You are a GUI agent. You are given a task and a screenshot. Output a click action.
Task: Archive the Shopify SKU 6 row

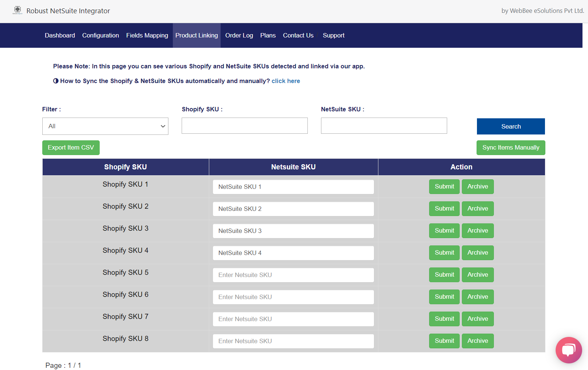pyautogui.click(x=478, y=297)
